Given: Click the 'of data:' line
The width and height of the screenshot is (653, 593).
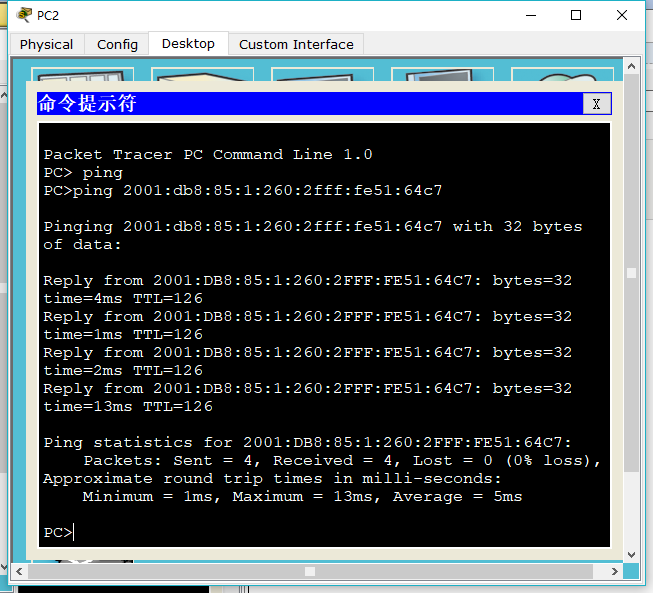Looking at the screenshot, I should tap(82, 244).
